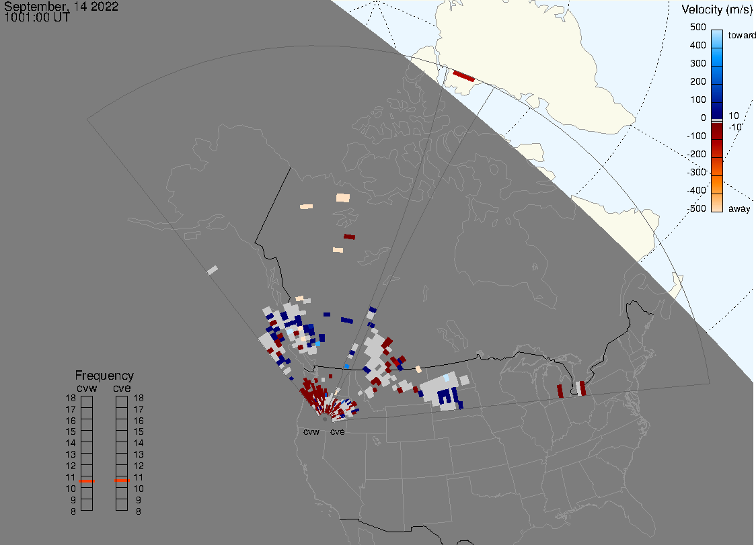Click the "Frequency" legend heading
The image size is (756, 545).
(x=104, y=376)
